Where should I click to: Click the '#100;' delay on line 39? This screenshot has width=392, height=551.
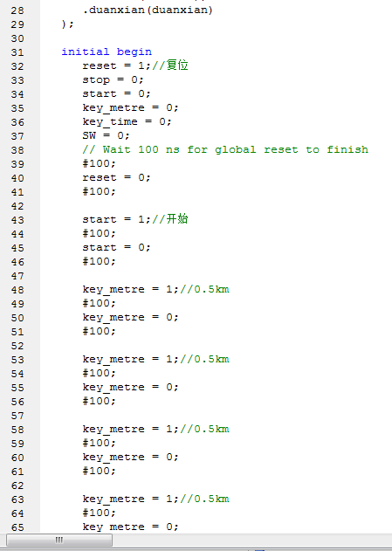99,163
